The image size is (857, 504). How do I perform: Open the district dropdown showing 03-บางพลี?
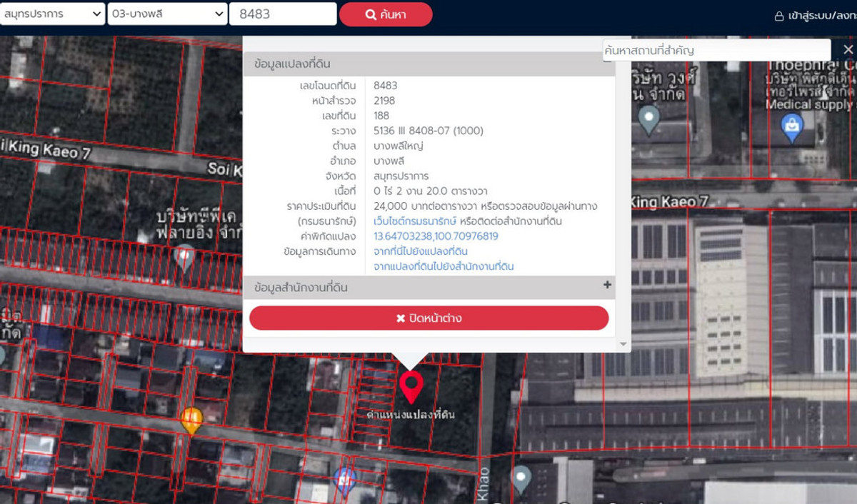[x=166, y=14]
